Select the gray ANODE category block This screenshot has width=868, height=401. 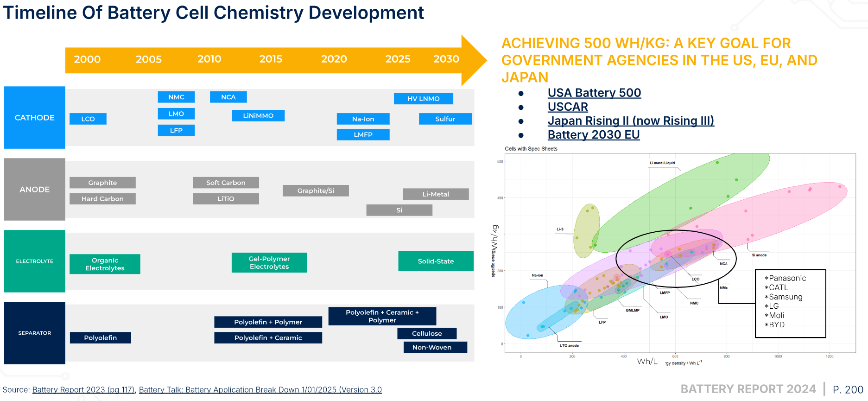click(x=35, y=190)
